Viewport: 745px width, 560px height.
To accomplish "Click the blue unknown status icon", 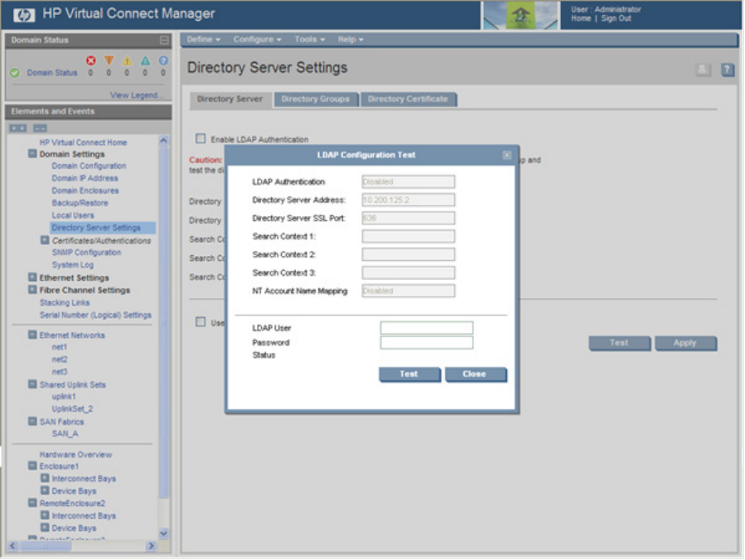I will pos(163,60).
